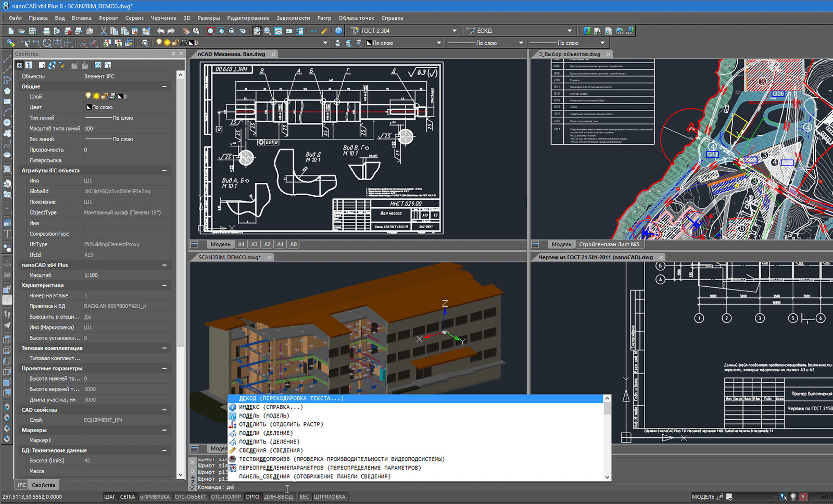Click the Save file icon in the toolbar
The image size is (833, 504).
pos(32,31)
